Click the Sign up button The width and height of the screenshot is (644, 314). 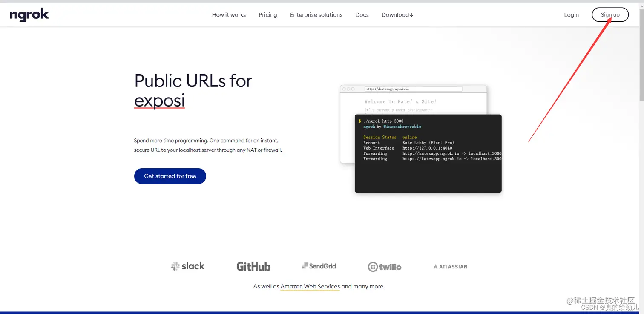pyautogui.click(x=610, y=14)
